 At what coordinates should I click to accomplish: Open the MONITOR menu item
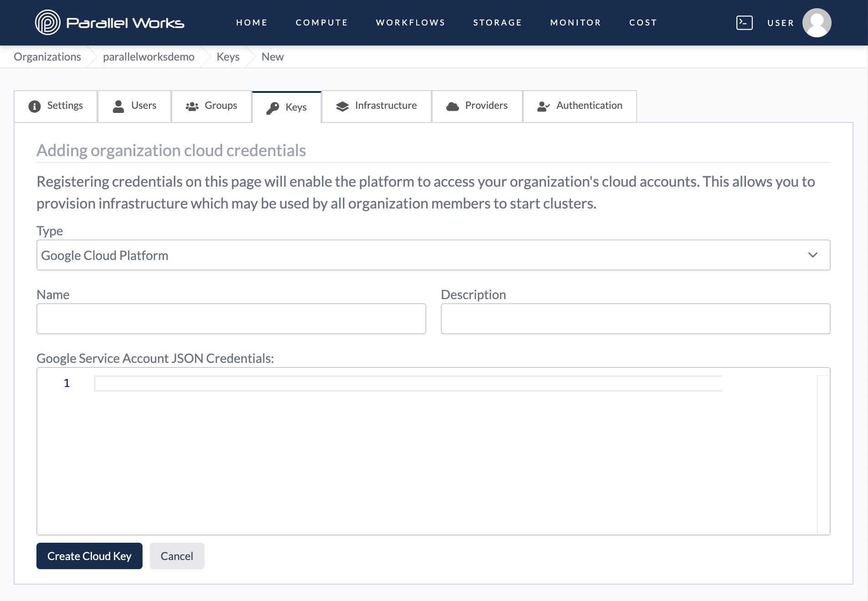[576, 22]
